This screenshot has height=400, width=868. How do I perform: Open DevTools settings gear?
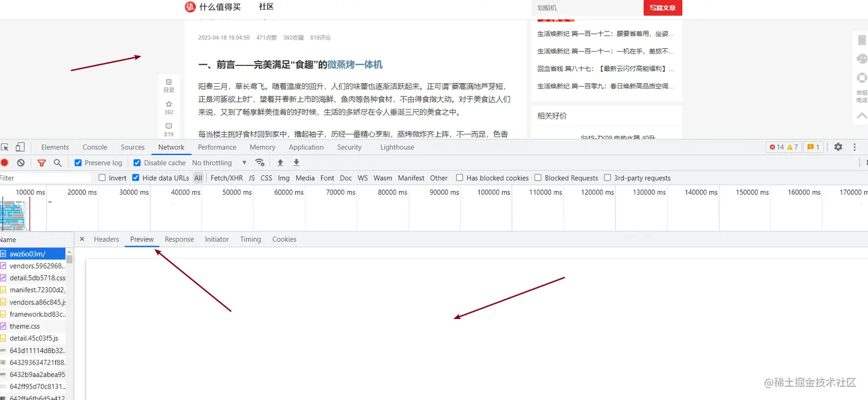(838, 147)
